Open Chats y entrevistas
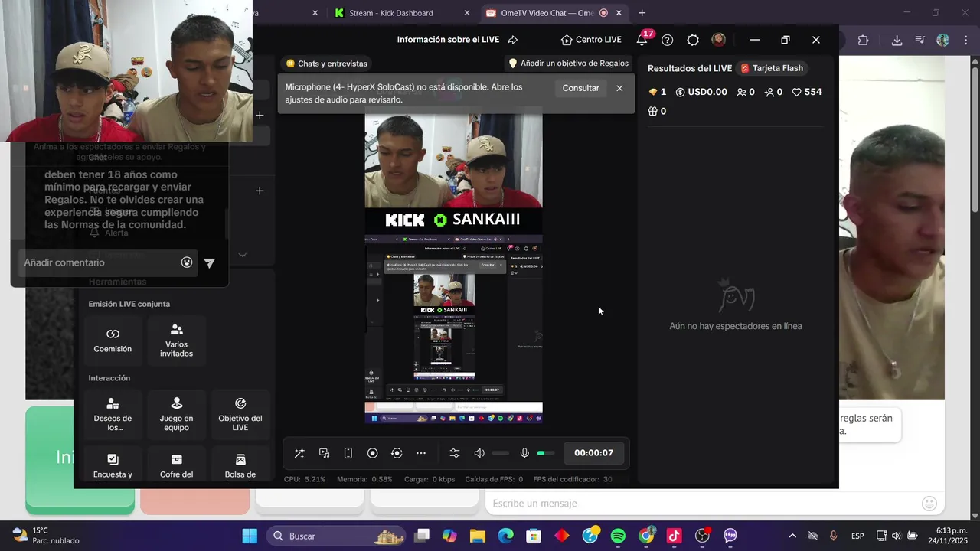This screenshot has height=551, width=980. click(326, 64)
